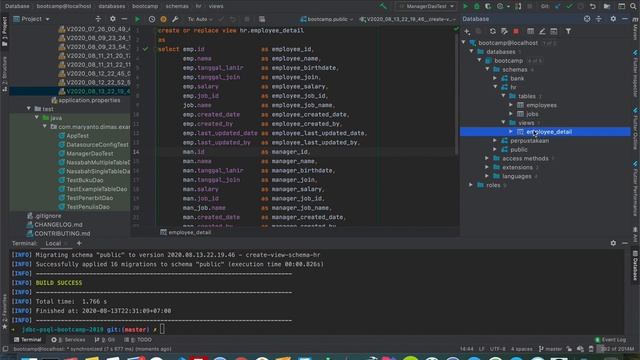Click red deactivate icon in Database panel

[x=516, y=31]
